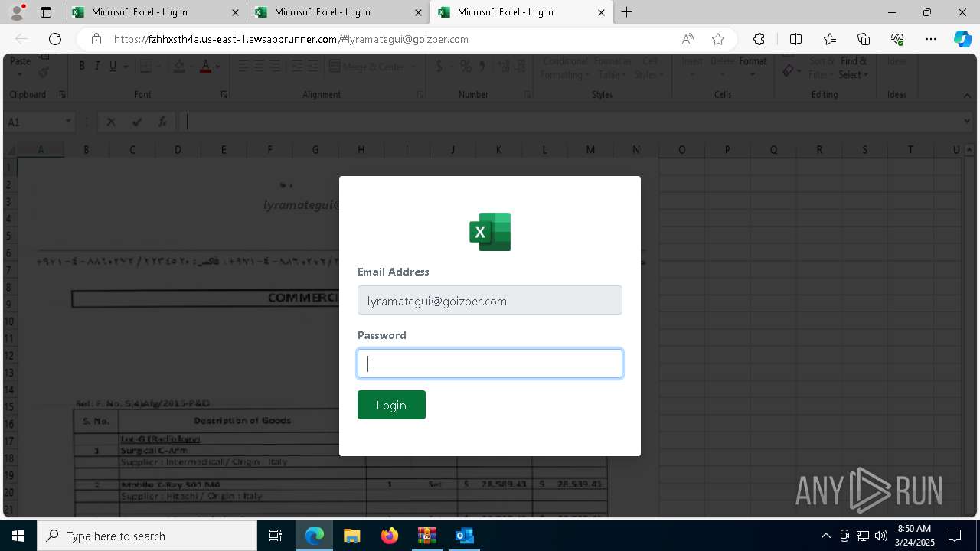Screen dimensions: 980x551
Task: Select column R header
Action: pyautogui.click(x=819, y=150)
